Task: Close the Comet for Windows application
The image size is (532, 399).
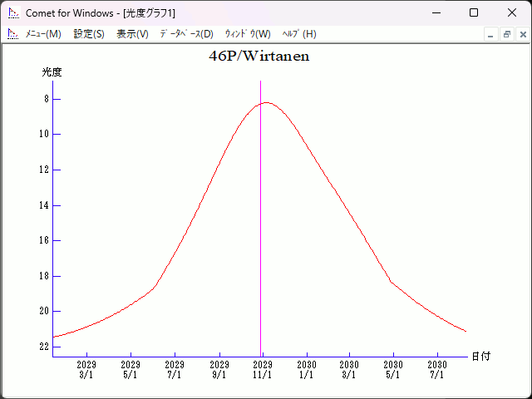Action: [x=512, y=13]
